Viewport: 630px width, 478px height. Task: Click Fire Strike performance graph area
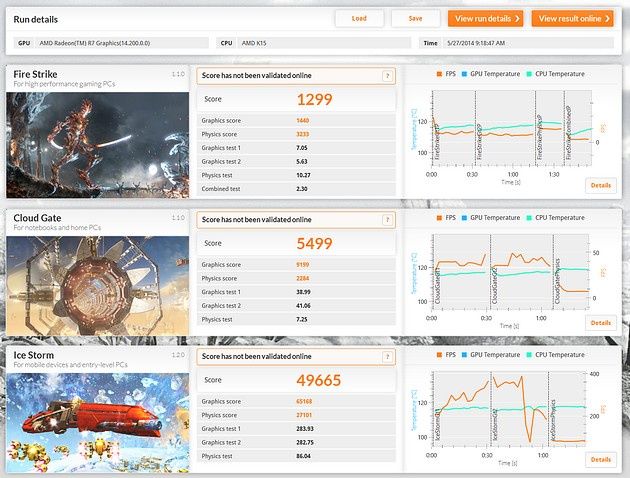point(512,128)
